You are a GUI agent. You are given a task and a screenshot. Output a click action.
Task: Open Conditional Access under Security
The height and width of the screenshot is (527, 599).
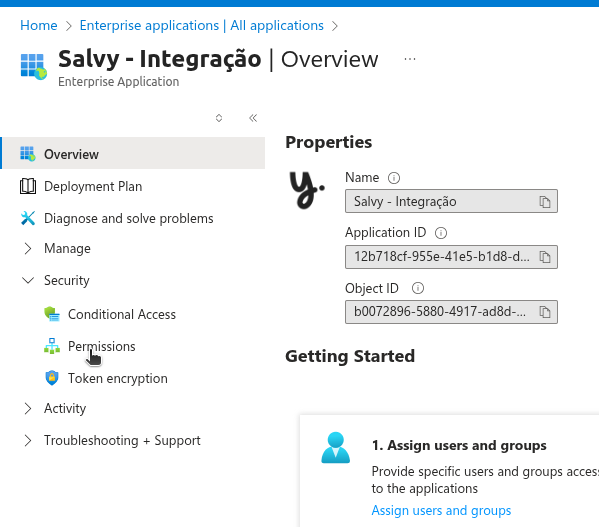pyautogui.click(x=121, y=314)
